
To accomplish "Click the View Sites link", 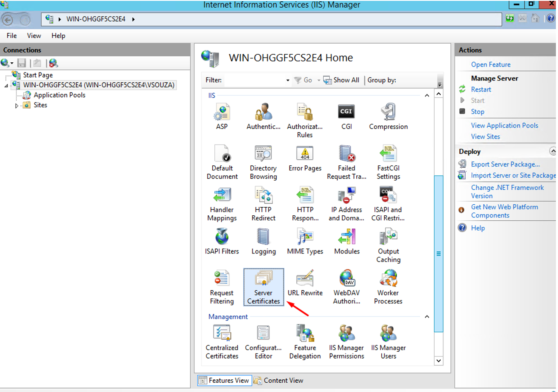I will coord(486,136).
